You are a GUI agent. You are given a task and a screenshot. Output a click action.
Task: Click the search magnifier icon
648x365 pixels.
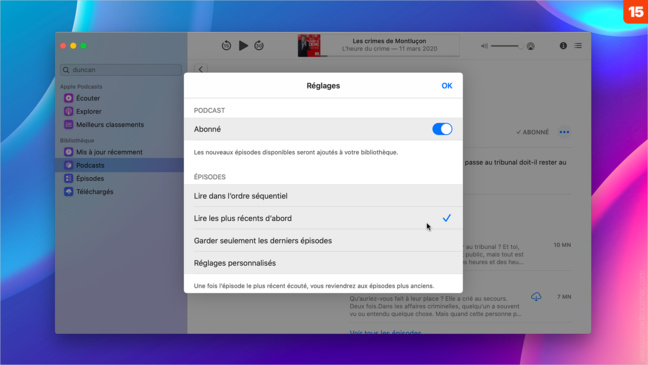click(66, 70)
